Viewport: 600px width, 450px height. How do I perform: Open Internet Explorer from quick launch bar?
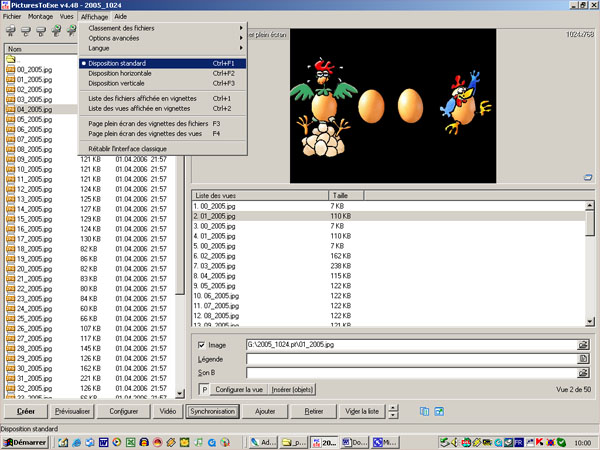pos(77,443)
